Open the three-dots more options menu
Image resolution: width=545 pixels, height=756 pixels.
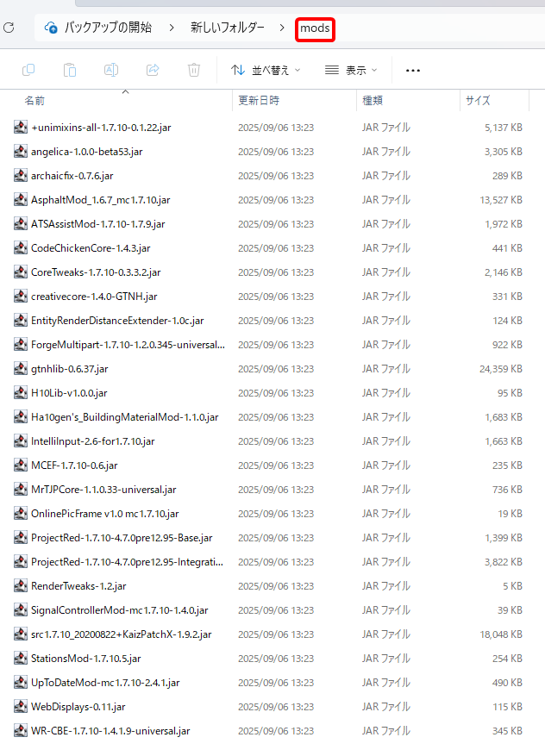click(413, 71)
